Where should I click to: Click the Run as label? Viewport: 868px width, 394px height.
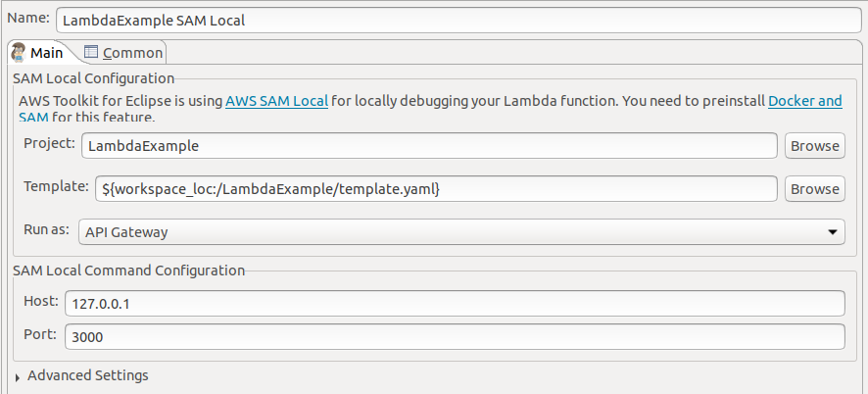click(x=46, y=230)
